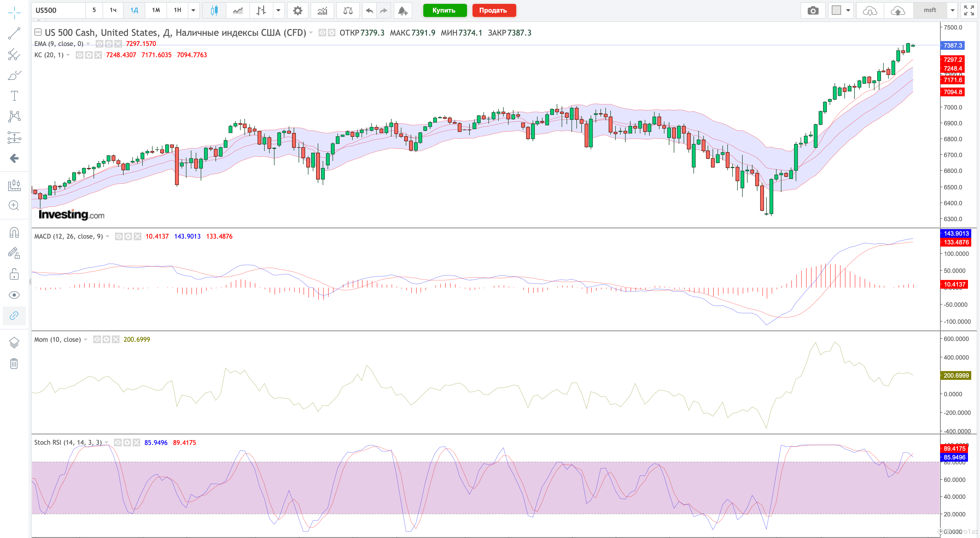
Task: Click the msft layout name
Action: (x=930, y=10)
